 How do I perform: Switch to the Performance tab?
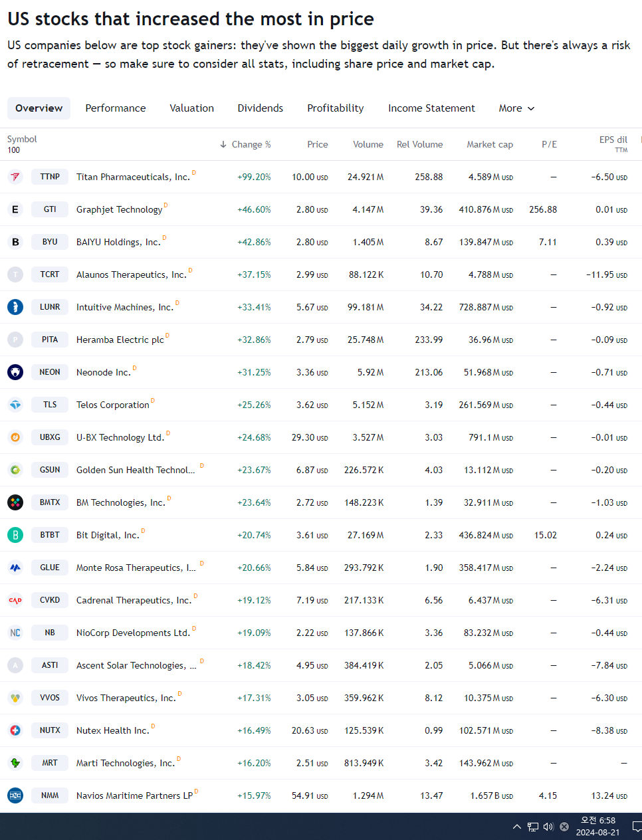[116, 108]
